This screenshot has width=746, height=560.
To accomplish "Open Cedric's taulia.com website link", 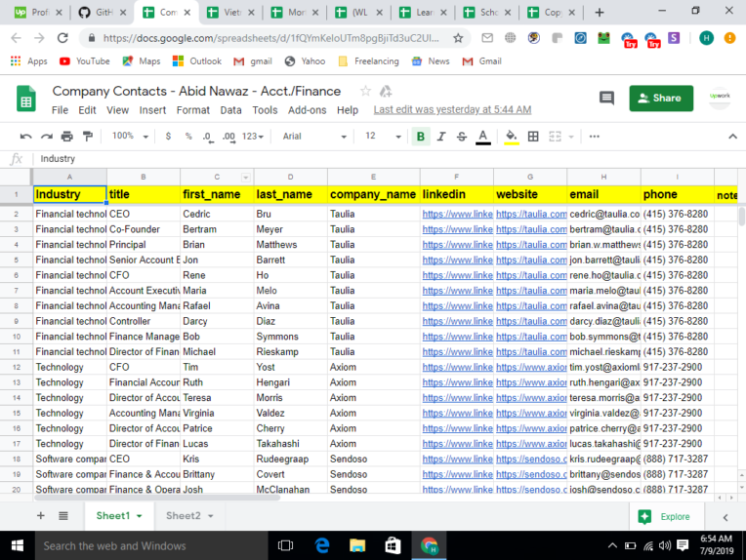I will (x=531, y=214).
